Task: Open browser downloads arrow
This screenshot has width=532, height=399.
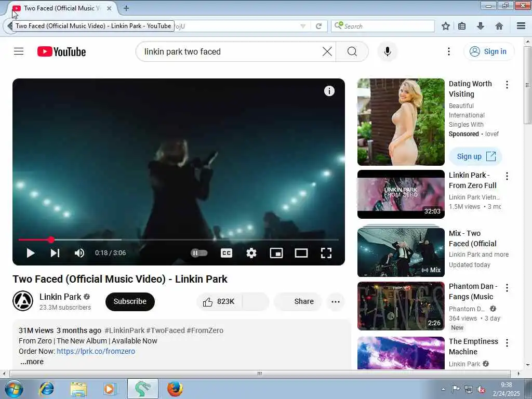Action: click(481, 26)
